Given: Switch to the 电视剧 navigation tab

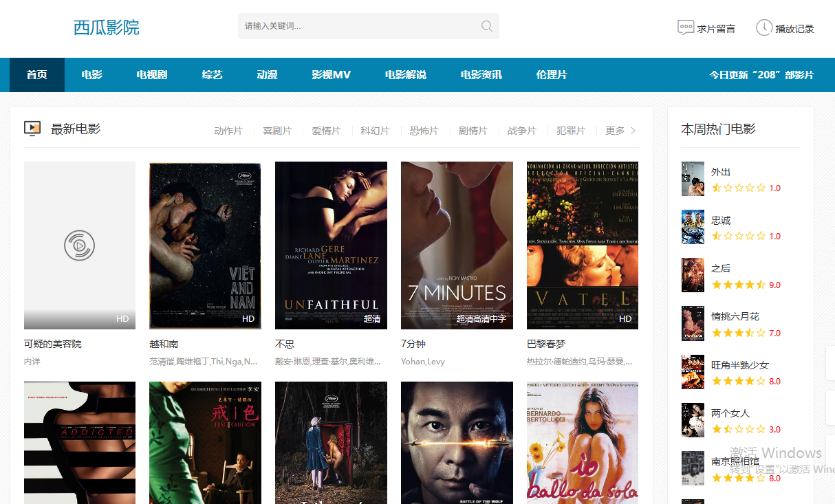Looking at the screenshot, I should (x=152, y=75).
